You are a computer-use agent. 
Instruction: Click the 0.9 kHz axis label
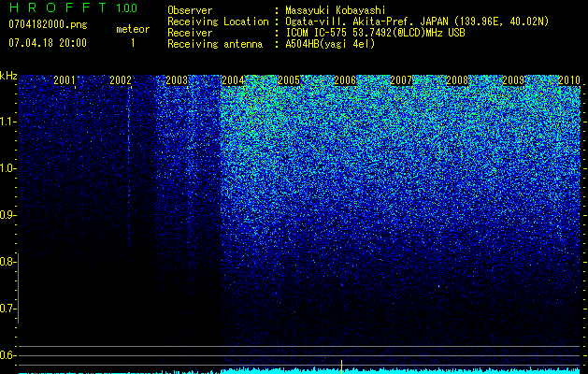(x=7, y=215)
